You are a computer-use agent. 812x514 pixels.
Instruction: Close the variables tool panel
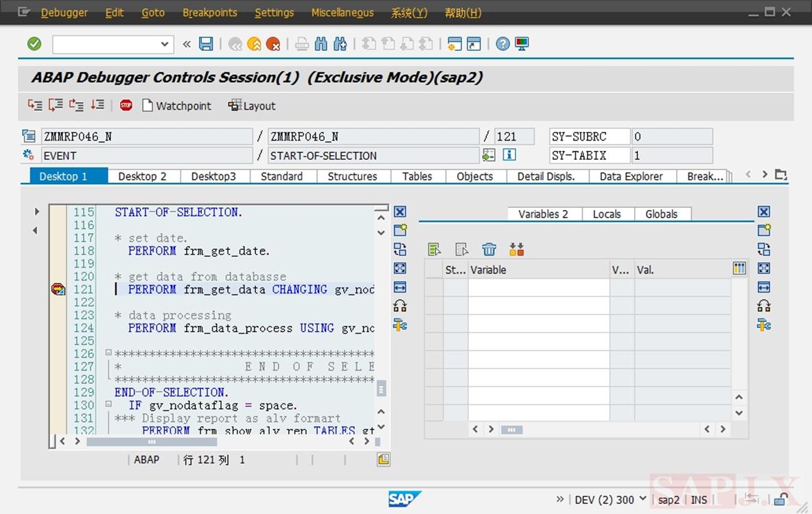click(764, 211)
